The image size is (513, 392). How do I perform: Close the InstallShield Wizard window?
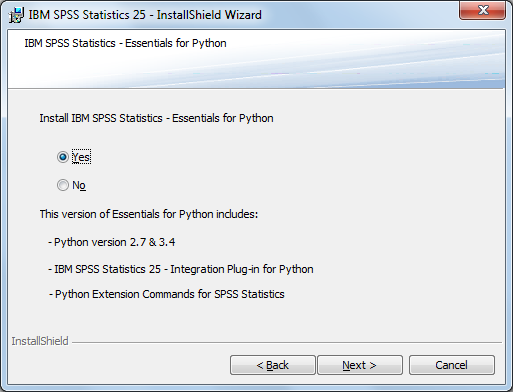click(482, 10)
